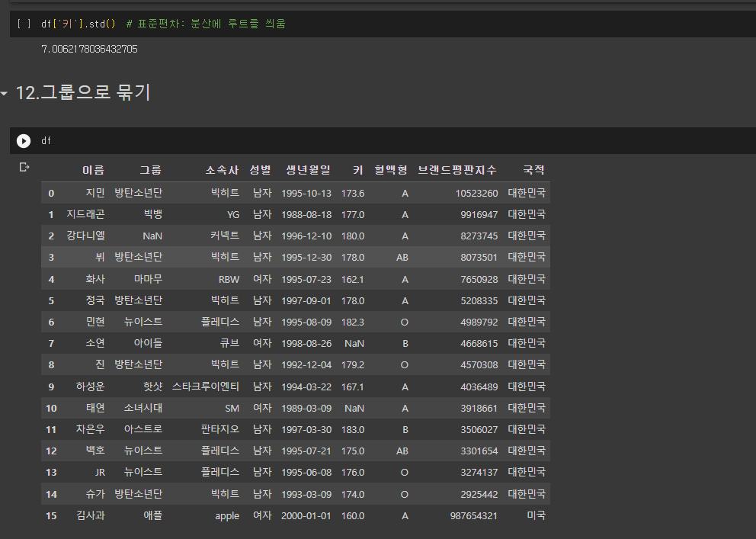Screen dimensions: 756x539
Task: Click the group cell 핫샷
Action: (x=153, y=387)
